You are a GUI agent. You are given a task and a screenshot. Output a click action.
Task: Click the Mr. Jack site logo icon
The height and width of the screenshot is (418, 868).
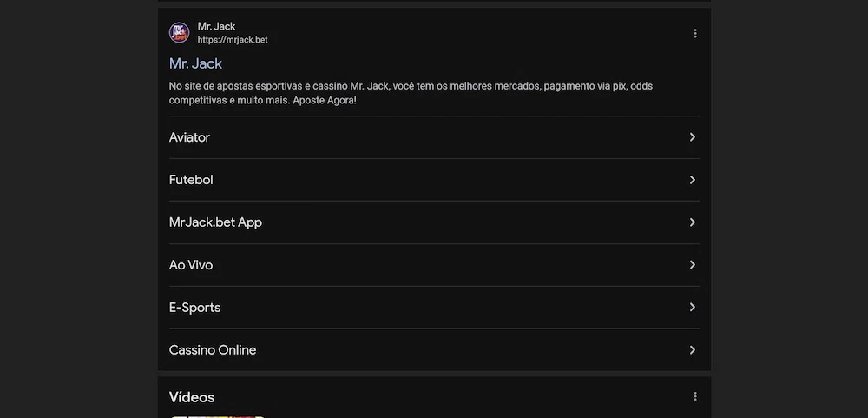pos(180,33)
